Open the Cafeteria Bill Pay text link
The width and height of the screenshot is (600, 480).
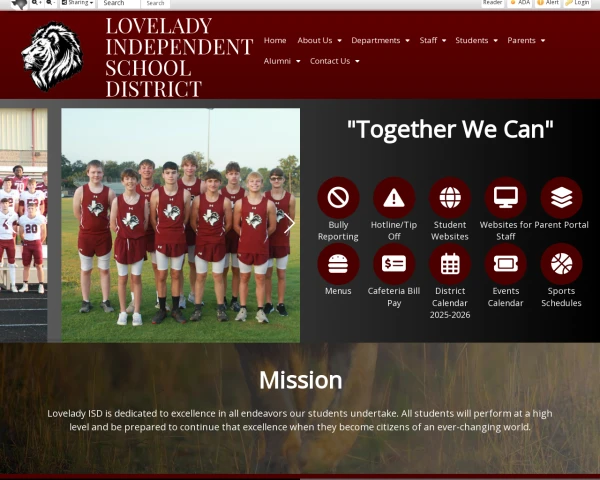click(x=394, y=297)
